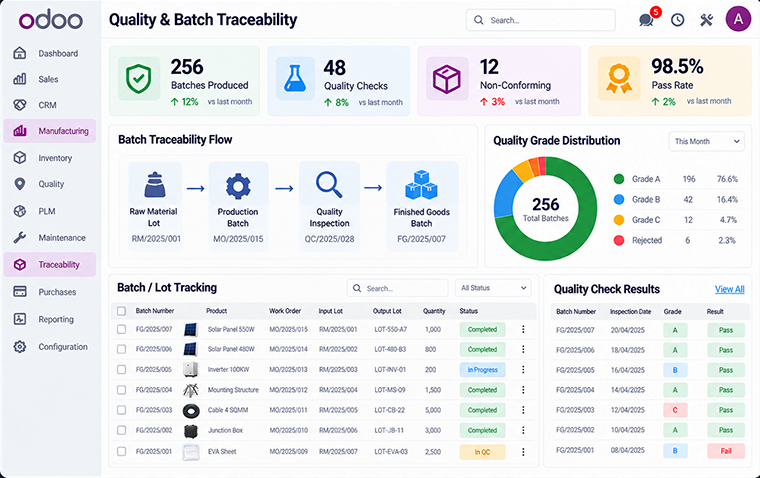This screenshot has width=760, height=478.
Task: Click the grade C badge for FG/2025/003
Action: click(x=675, y=410)
